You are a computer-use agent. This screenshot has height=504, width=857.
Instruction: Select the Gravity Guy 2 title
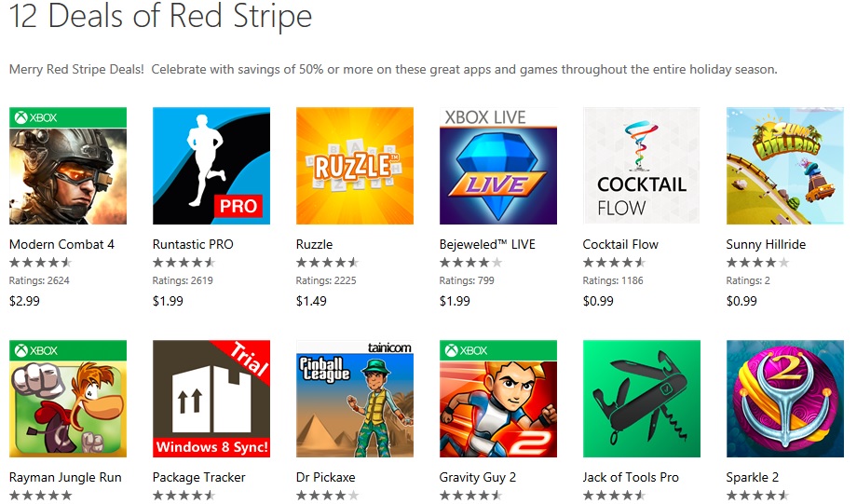click(478, 477)
